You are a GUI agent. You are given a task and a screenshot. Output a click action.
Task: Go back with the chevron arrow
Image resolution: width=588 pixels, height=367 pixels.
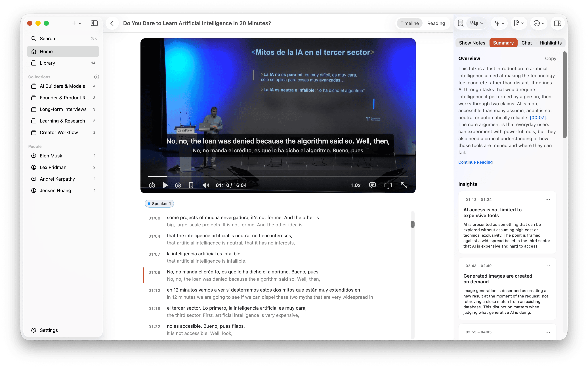tap(112, 23)
